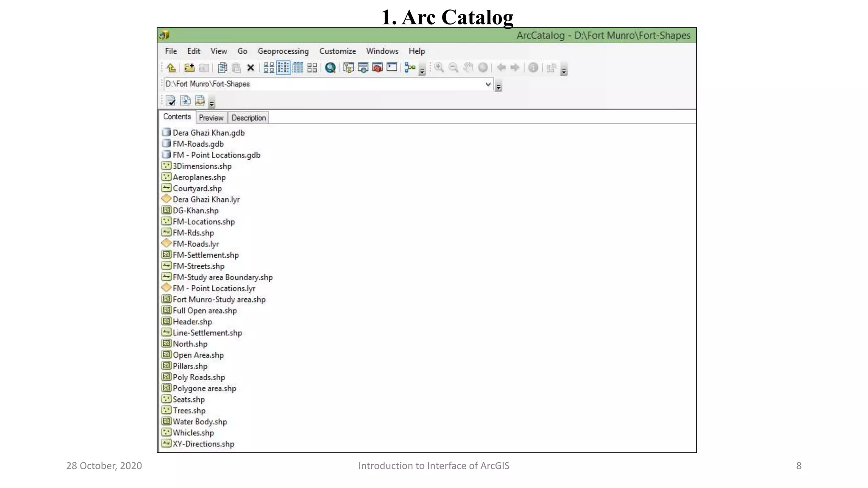The height and width of the screenshot is (488, 868).
Task: Select FM-Roads.lyr layer file
Action: [190, 244]
